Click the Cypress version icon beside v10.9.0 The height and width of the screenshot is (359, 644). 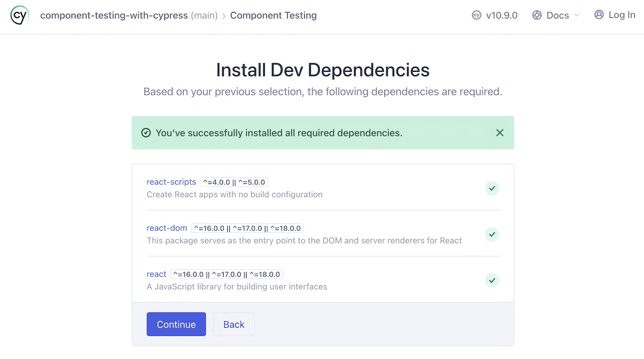click(476, 15)
